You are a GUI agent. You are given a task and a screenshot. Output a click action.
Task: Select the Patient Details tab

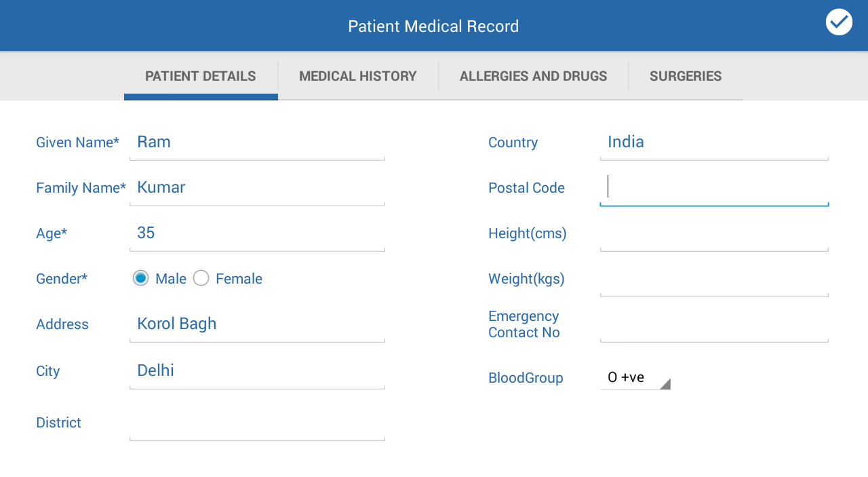(201, 76)
